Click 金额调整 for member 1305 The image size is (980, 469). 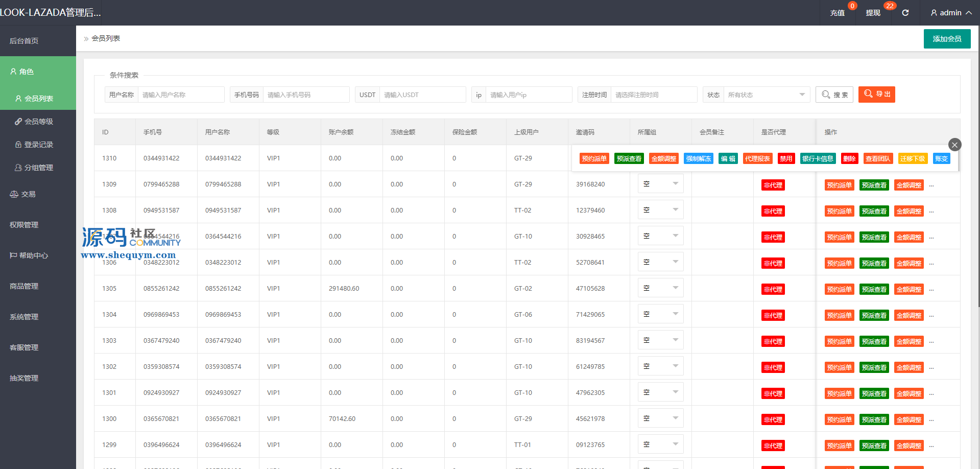(909, 289)
